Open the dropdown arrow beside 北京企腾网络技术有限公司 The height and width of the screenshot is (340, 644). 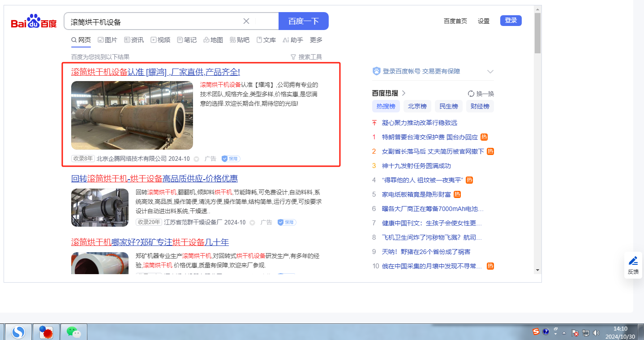pyautogui.click(x=196, y=159)
